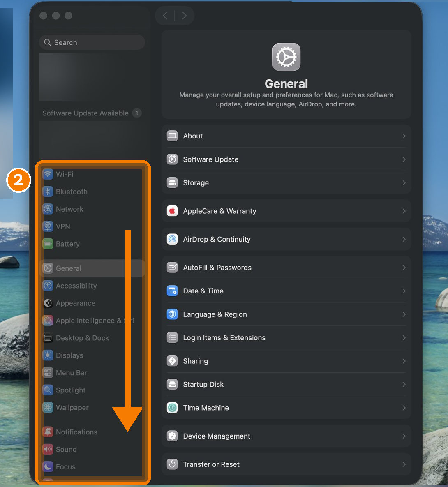The width and height of the screenshot is (448, 487).
Task: Open the Notifications sidebar section
Action: [92, 432]
